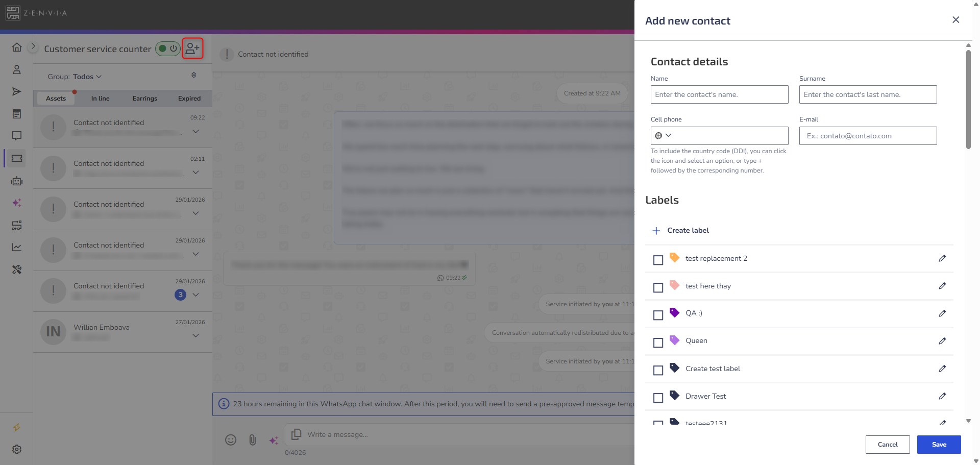Check the 'Drawer Test' label checkbox
Viewport: 980px width, 465px height.
[x=658, y=398]
